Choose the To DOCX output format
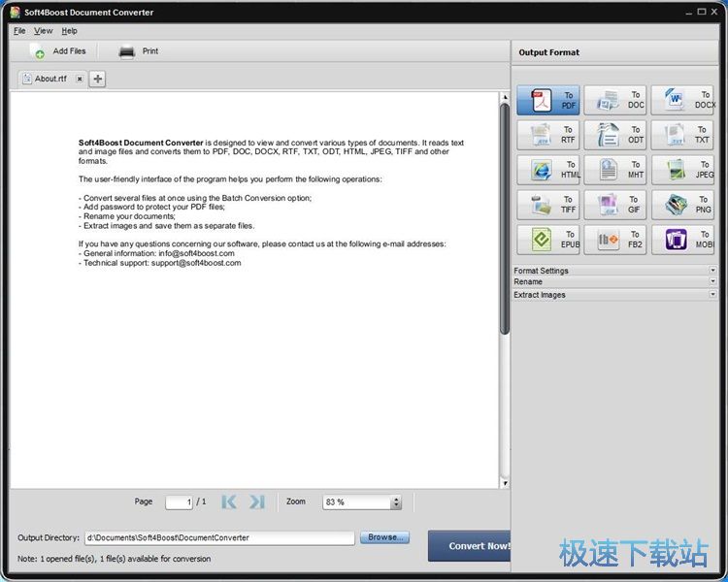 [x=683, y=100]
